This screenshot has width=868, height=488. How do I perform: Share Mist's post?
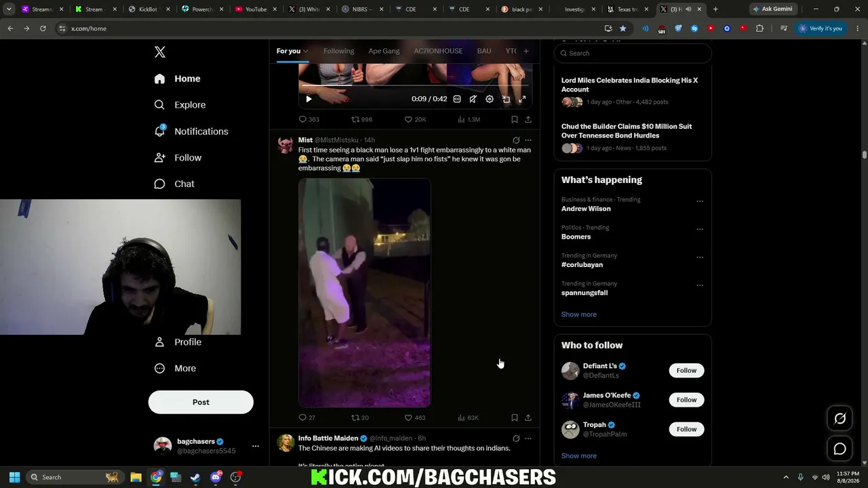(528, 418)
